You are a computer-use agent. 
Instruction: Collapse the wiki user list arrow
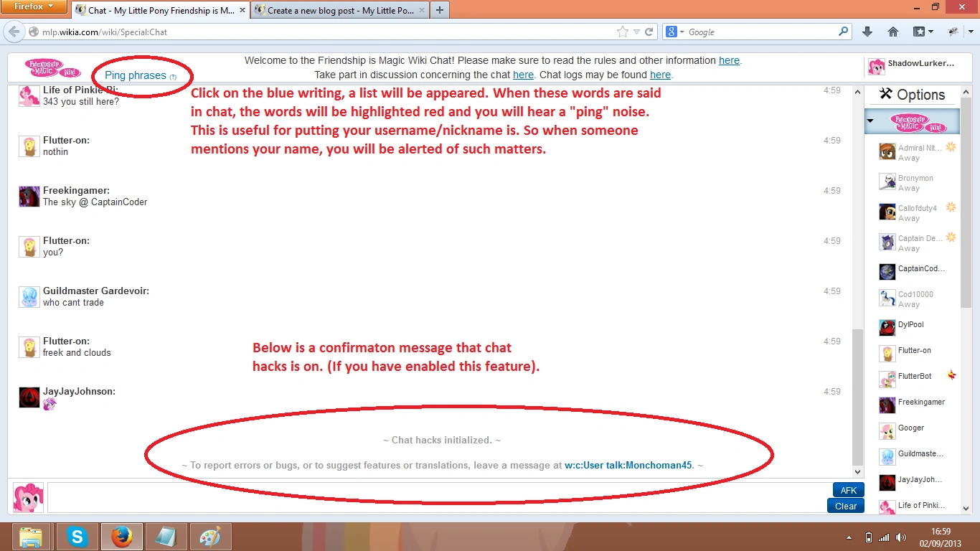pyautogui.click(x=870, y=121)
